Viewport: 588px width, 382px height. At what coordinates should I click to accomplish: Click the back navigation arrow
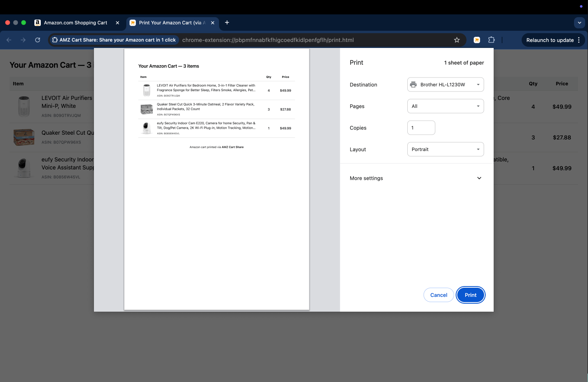pyautogui.click(x=9, y=40)
